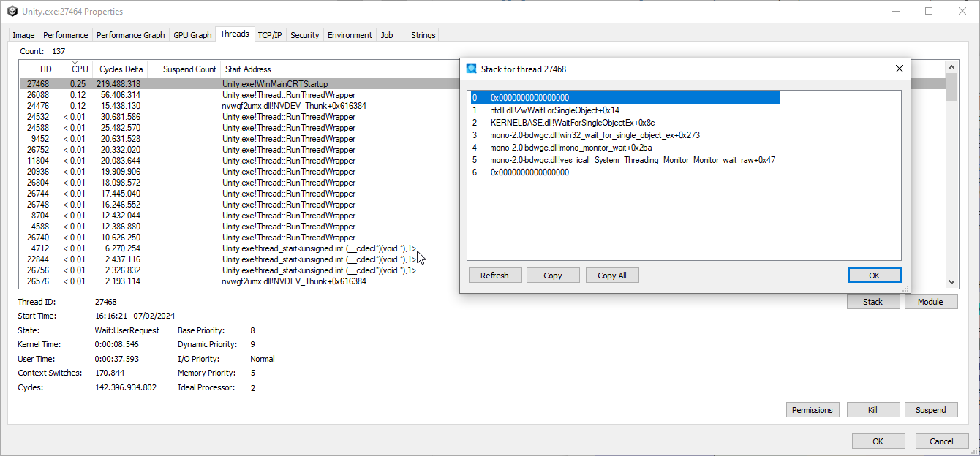The height and width of the screenshot is (456, 980).
Task: Click the Module button
Action: point(930,301)
